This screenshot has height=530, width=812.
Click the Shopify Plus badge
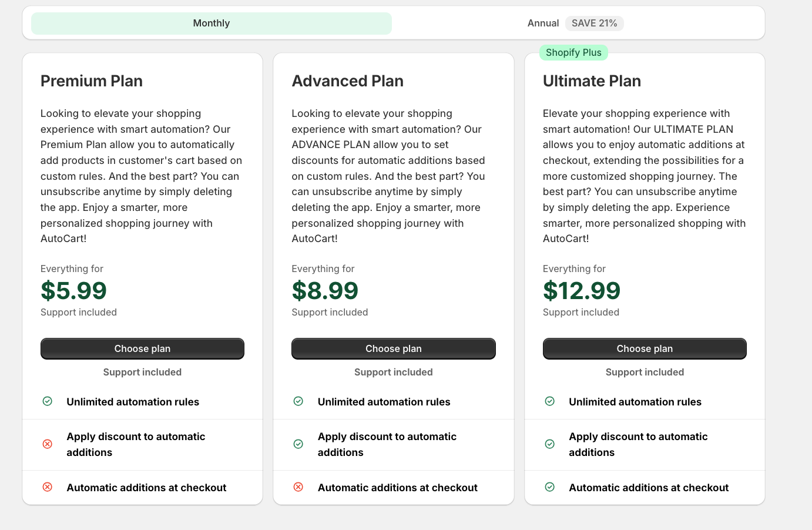573,53
